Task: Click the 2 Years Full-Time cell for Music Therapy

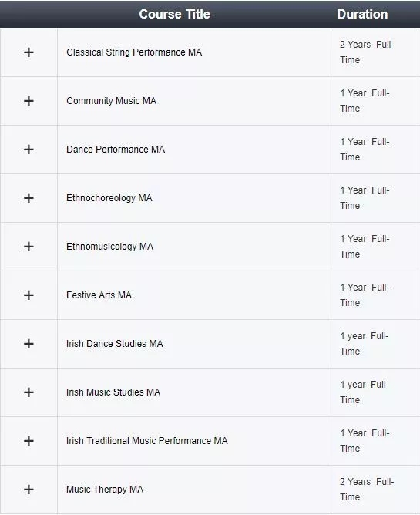Action: coord(367,490)
